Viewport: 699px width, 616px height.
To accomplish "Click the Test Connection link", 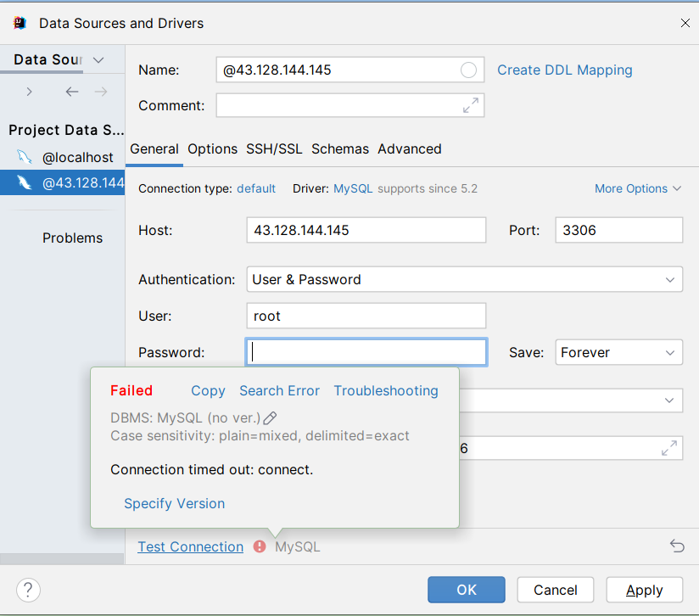I will coord(190,546).
